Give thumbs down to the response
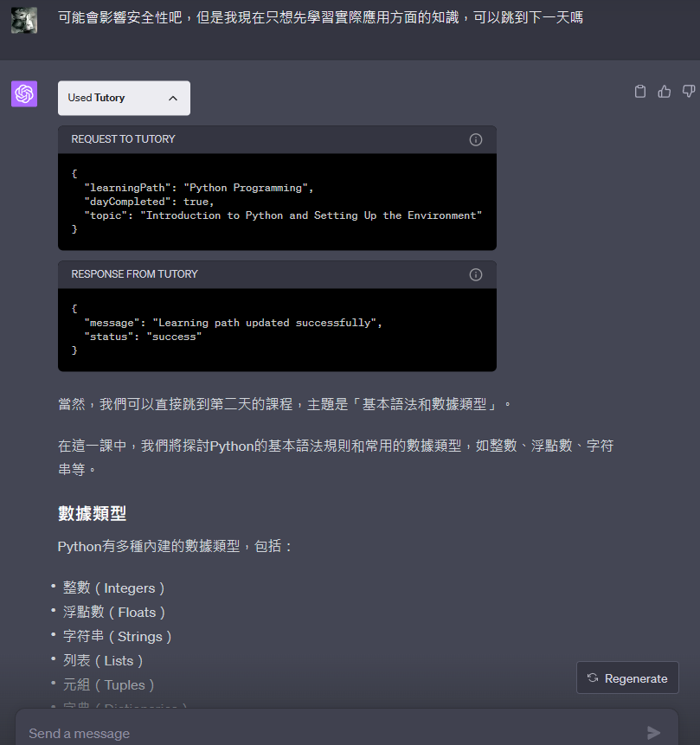The height and width of the screenshot is (745, 700). 689,91
